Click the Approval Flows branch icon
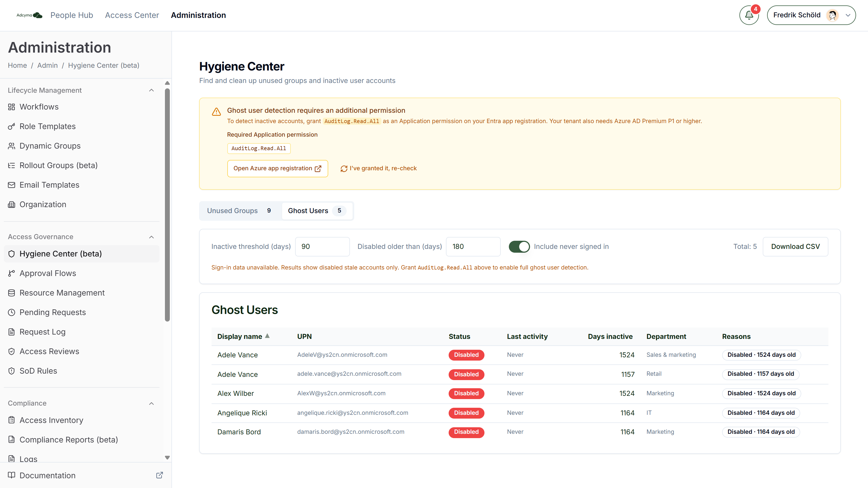This screenshot has height=488, width=868. 11,273
